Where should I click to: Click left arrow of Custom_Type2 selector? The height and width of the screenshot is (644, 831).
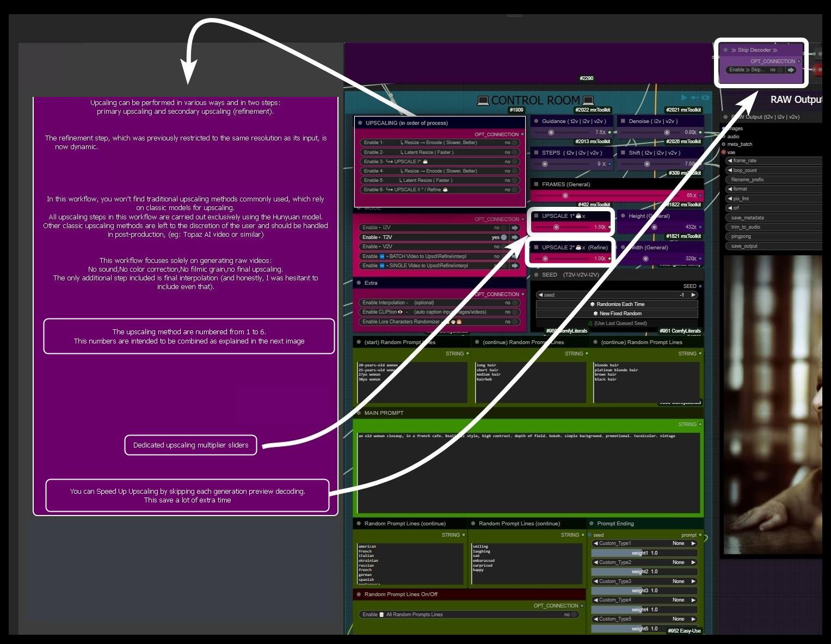pos(596,562)
